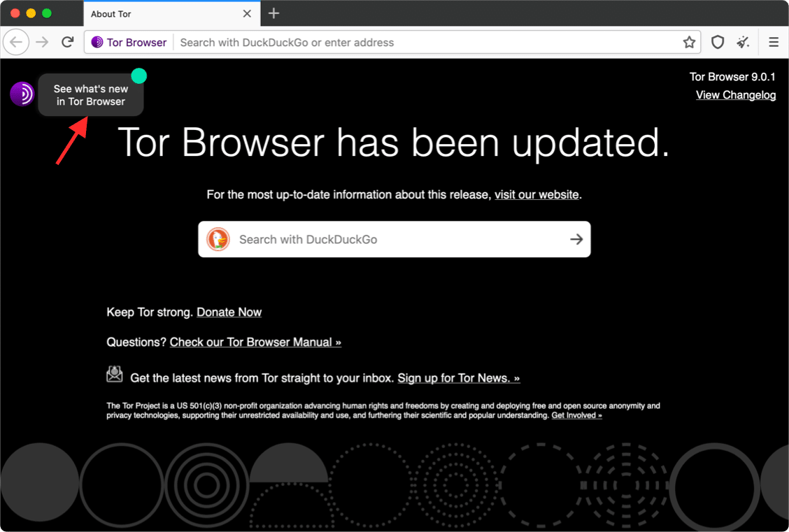Click the purple Tor onion logo on page
The height and width of the screenshot is (532, 789).
pos(22,94)
